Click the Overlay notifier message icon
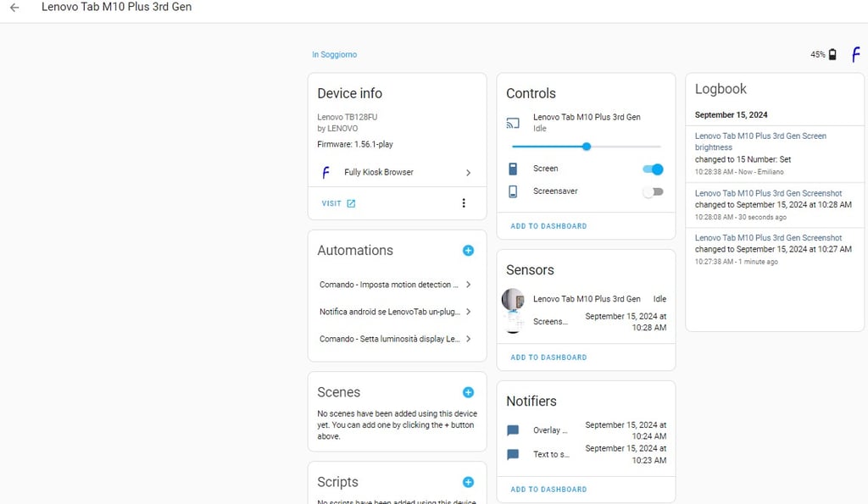The image size is (868, 504). click(x=513, y=430)
